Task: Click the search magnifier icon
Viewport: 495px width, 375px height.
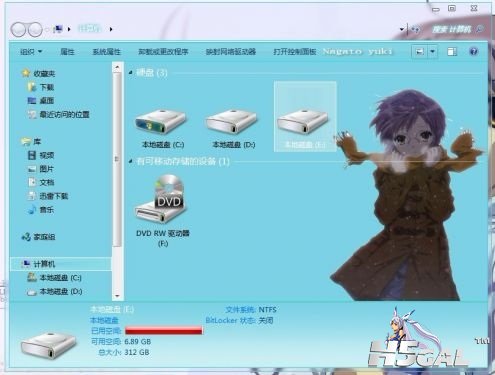Action: [480, 29]
